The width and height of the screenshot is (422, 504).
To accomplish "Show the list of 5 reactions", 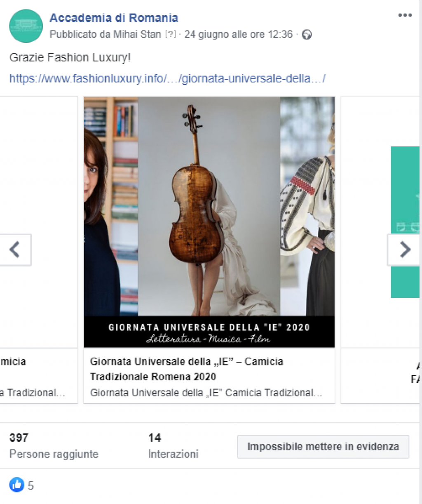I will (x=31, y=486).
